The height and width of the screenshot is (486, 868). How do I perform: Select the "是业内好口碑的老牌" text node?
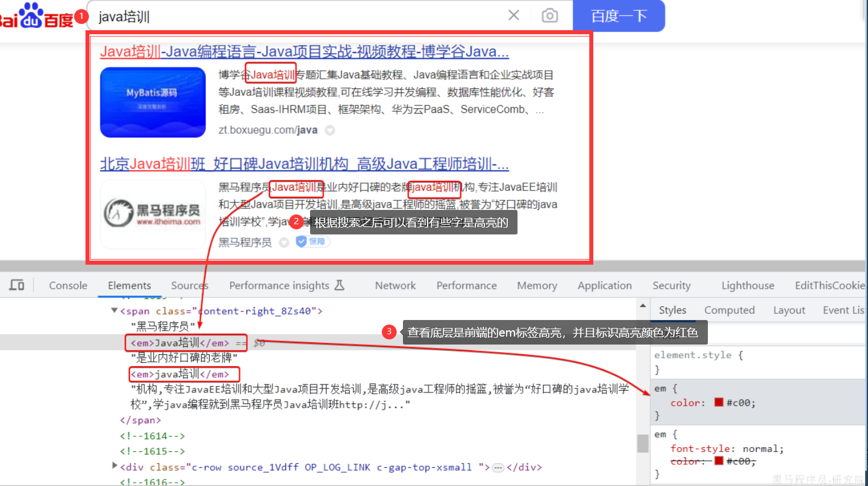tap(184, 358)
